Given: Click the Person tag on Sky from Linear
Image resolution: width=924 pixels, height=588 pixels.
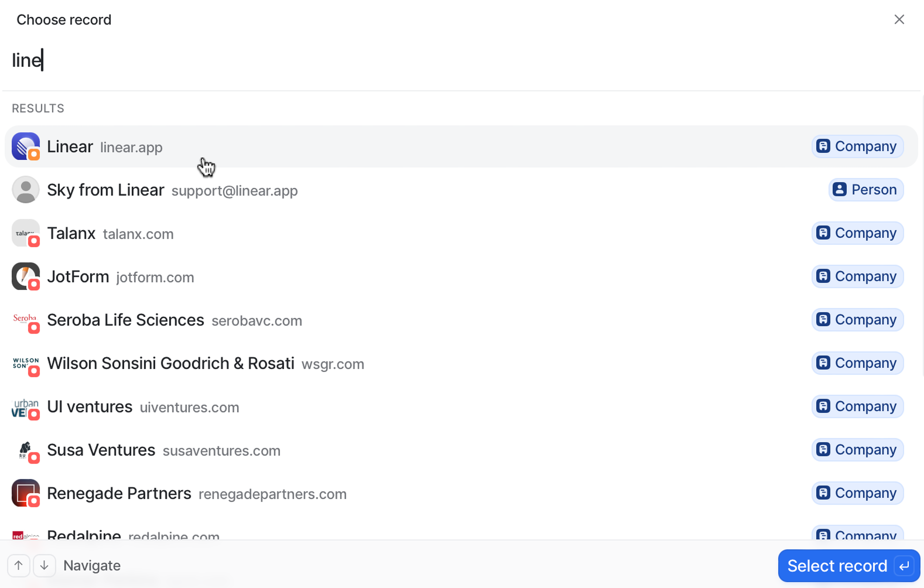Looking at the screenshot, I should click(866, 190).
